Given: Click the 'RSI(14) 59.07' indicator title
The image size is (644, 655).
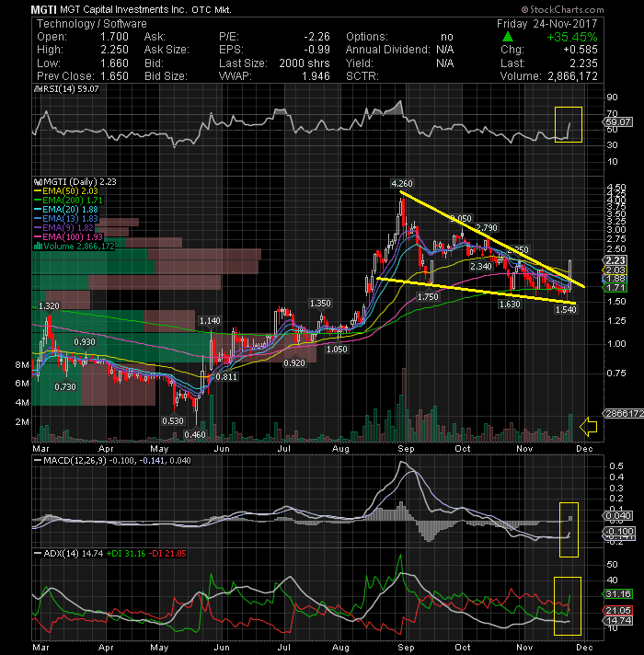Looking at the screenshot, I should point(69,89).
